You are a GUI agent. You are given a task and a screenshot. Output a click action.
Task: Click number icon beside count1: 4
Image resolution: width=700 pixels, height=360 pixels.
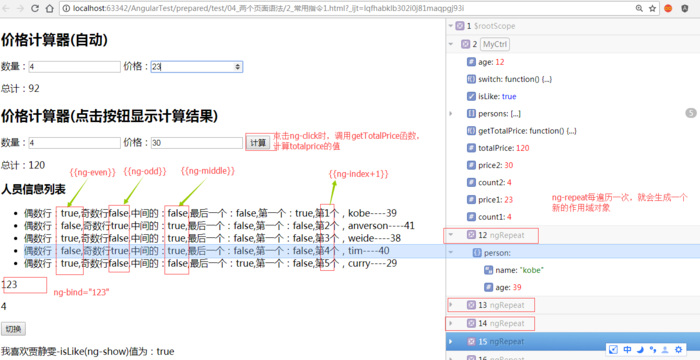point(471,217)
